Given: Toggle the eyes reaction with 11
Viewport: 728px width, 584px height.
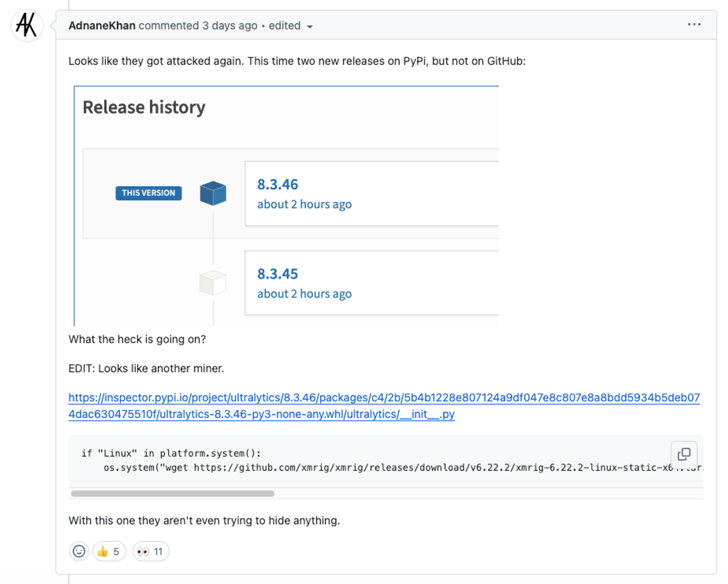Looking at the screenshot, I should (x=151, y=551).
